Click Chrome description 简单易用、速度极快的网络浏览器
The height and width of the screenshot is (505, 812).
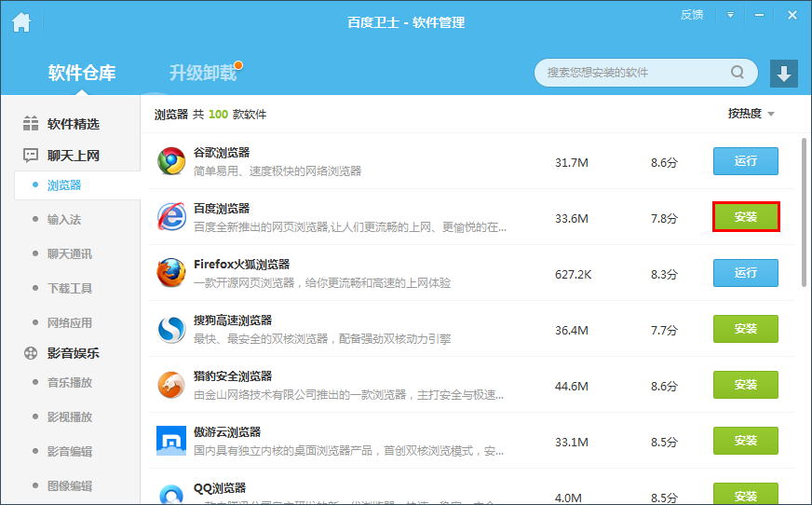coord(277,171)
